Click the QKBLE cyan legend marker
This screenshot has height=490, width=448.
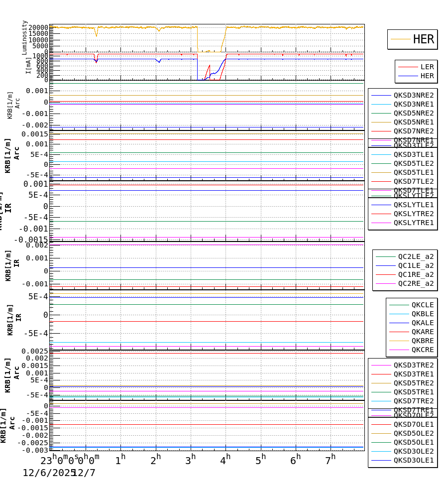coord(400,313)
